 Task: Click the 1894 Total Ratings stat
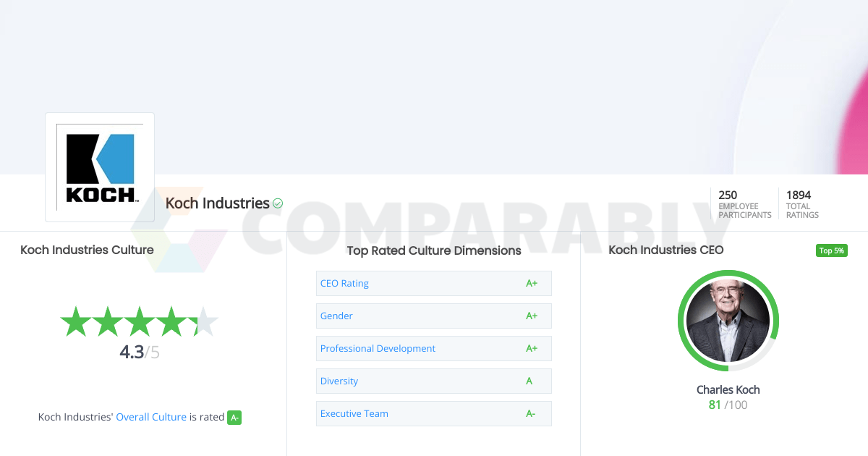pos(802,204)
